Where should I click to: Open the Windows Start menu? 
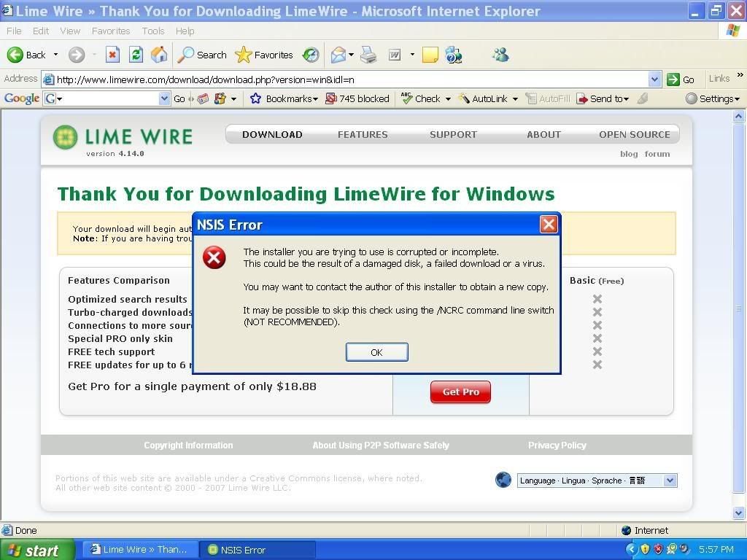(x=37, y=550)
